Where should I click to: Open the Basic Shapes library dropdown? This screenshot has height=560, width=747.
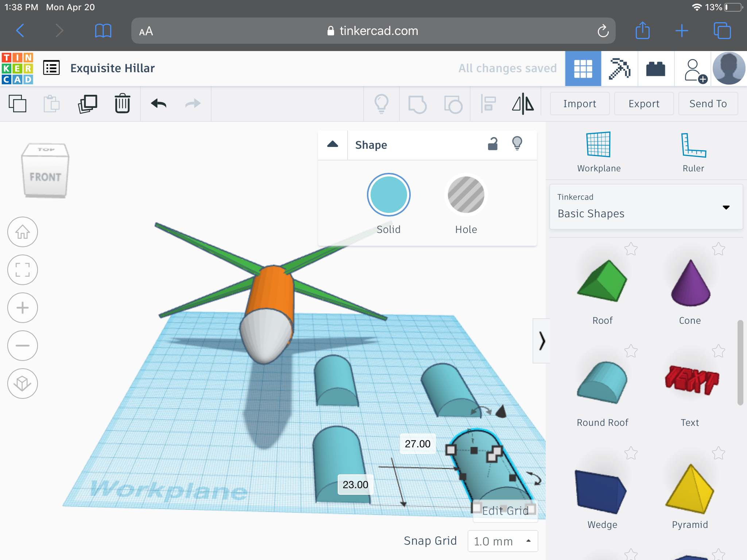(646, 207)
